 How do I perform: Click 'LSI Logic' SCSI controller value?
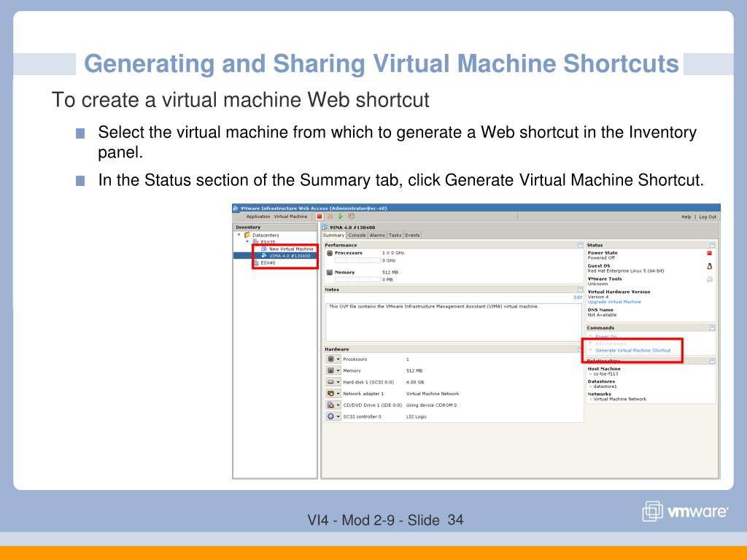417,416
